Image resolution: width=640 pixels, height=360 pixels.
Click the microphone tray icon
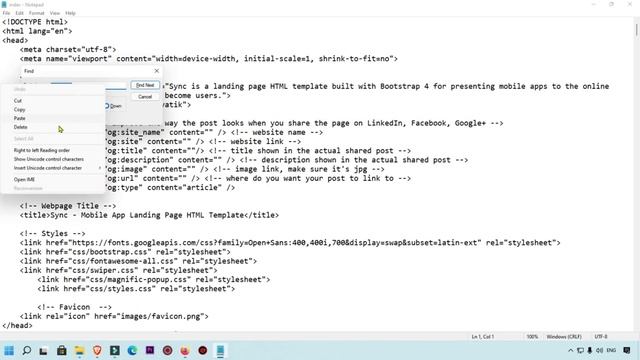pyautogui.click(x=589, y=350)
